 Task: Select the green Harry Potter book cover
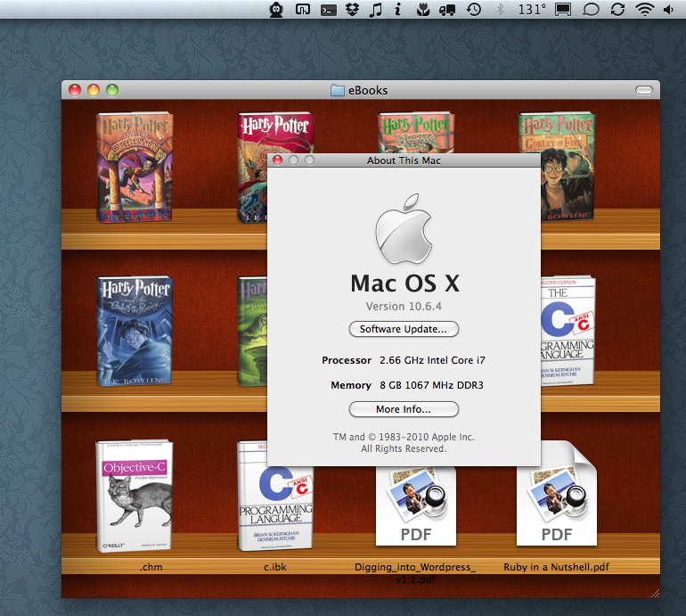252,332
